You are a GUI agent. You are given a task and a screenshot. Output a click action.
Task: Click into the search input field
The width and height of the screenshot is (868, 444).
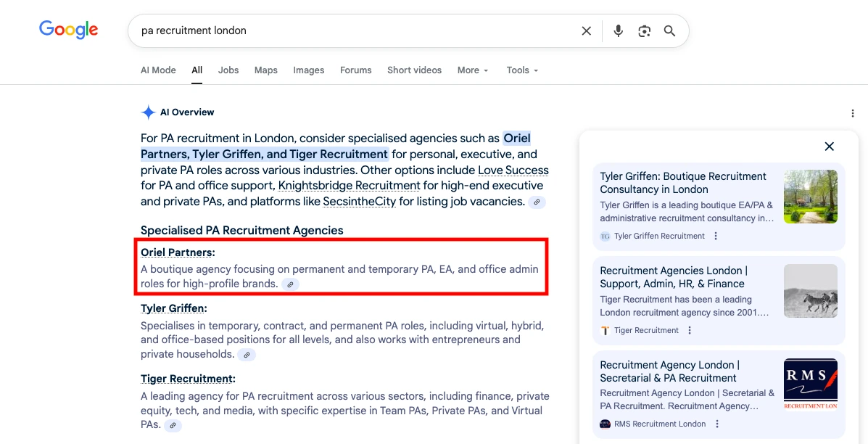348,30
